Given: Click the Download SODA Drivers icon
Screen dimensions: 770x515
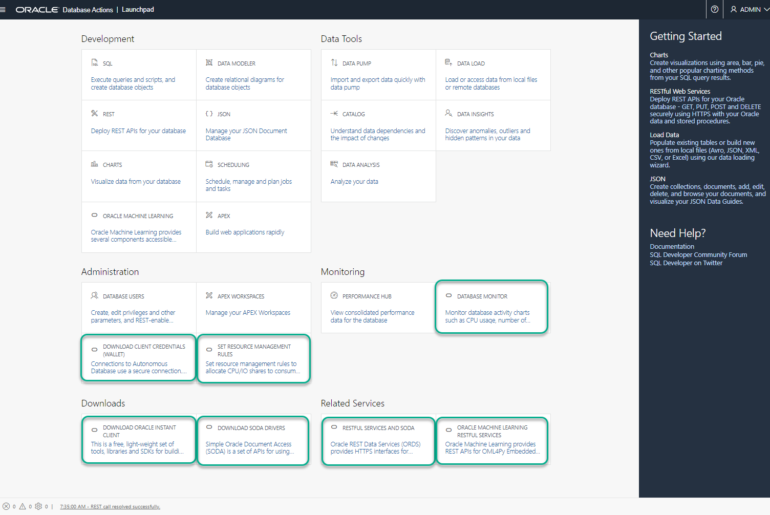Looking at the screenshot, I should coord(209,427).
